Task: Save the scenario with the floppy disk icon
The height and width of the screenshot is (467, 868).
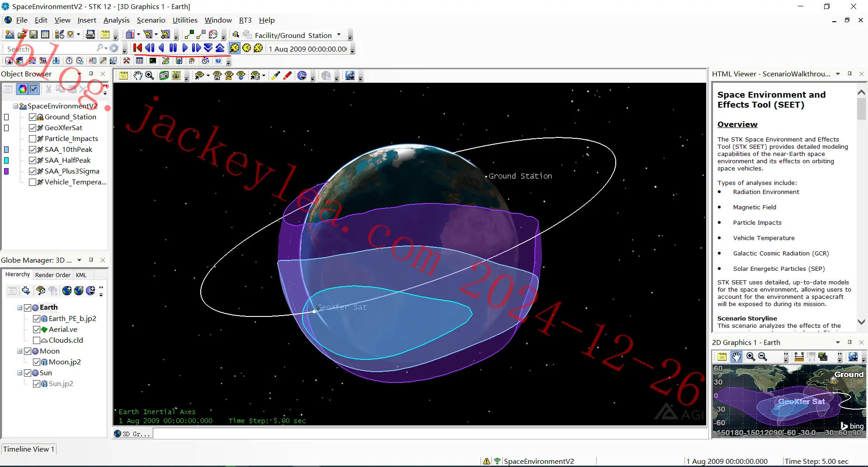Action: [33, 34]
